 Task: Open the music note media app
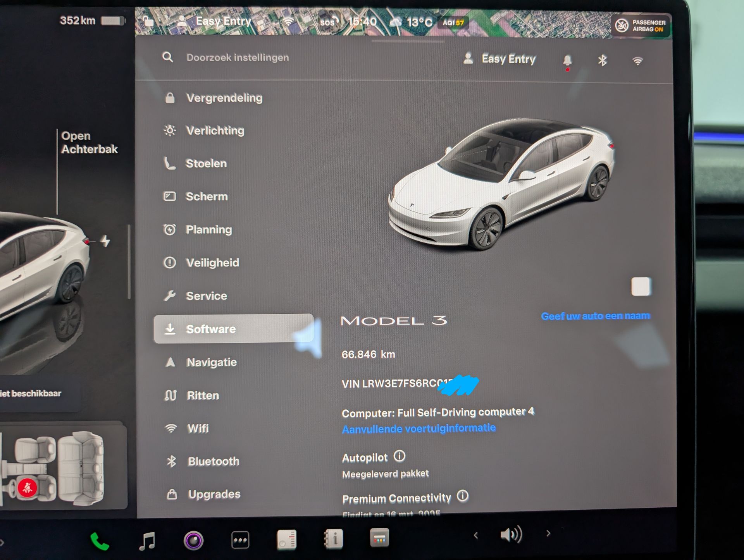pyautogui.click(x=147, y=541)
